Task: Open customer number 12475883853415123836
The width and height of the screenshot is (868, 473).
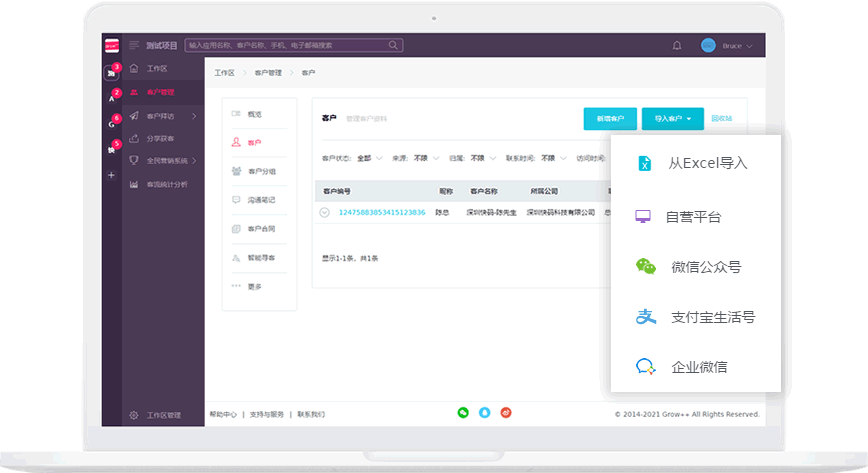Action: point(382,212)
